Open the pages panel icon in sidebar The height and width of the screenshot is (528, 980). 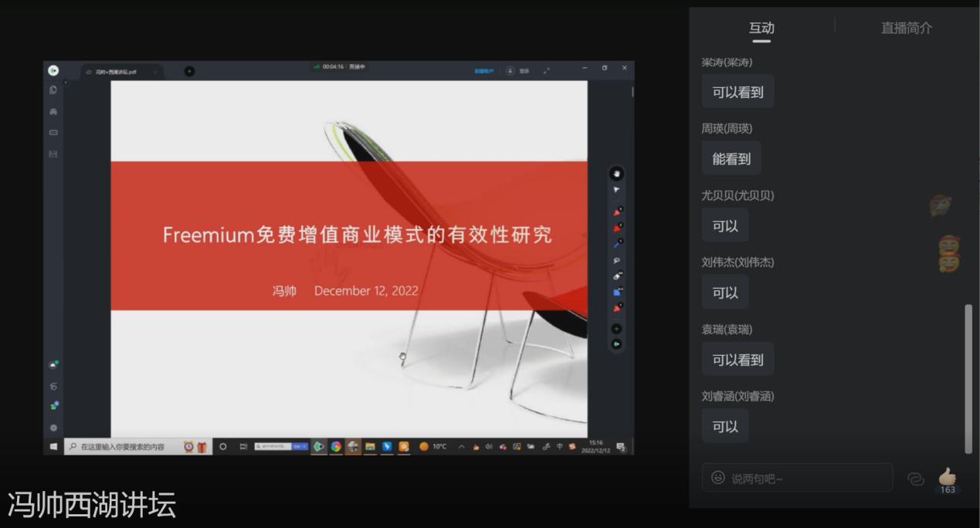coord(53,90)
